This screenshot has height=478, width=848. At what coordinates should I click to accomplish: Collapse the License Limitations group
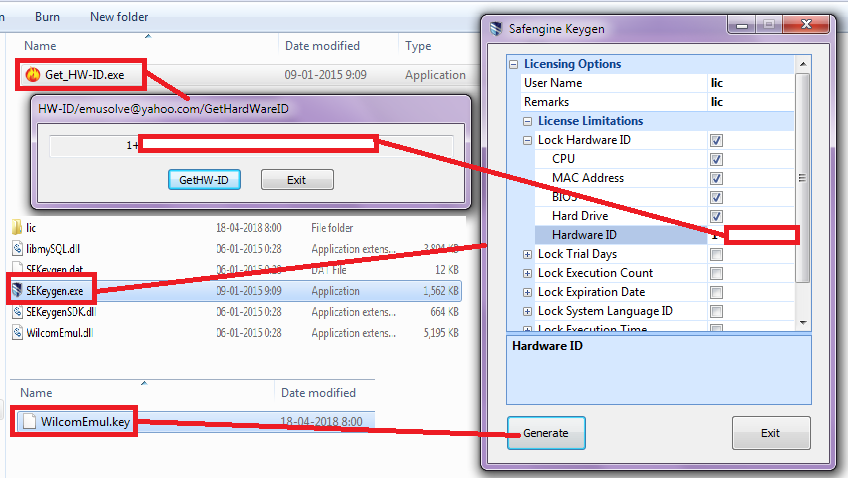tap(527, 121)
